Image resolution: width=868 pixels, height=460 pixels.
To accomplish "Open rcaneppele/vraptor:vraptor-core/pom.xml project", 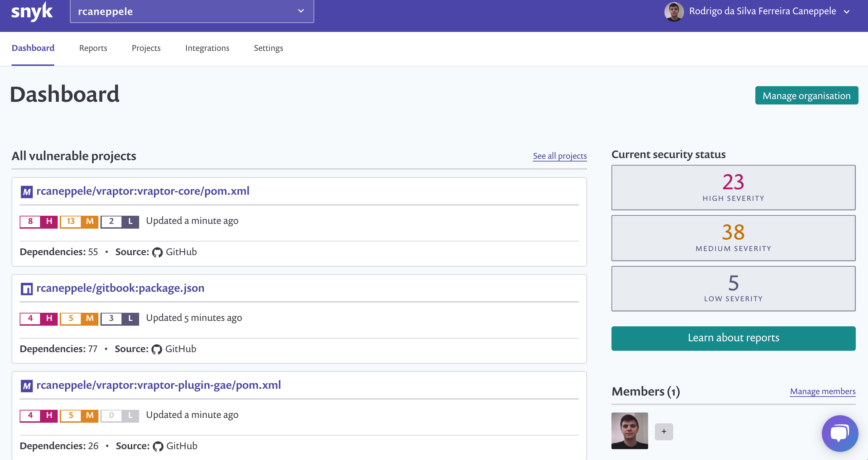I will click(143, 191).
